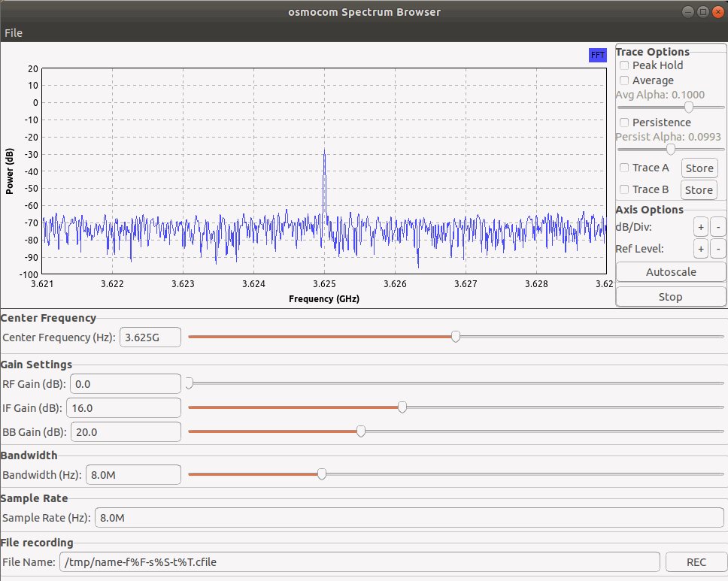728x581 pixels.
Task: Click the Center Frequency input box
Action: pyautogui.click(x=150, y=337)
